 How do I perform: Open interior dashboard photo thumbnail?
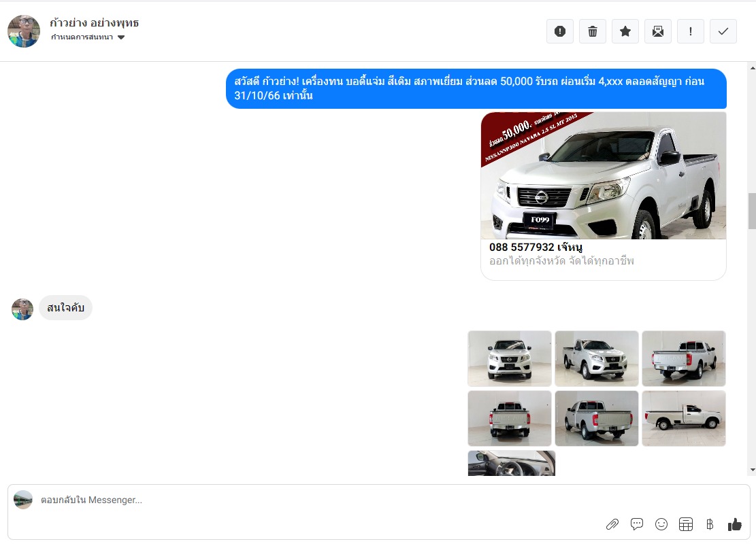pyautogui.click(x=512, y=463)
